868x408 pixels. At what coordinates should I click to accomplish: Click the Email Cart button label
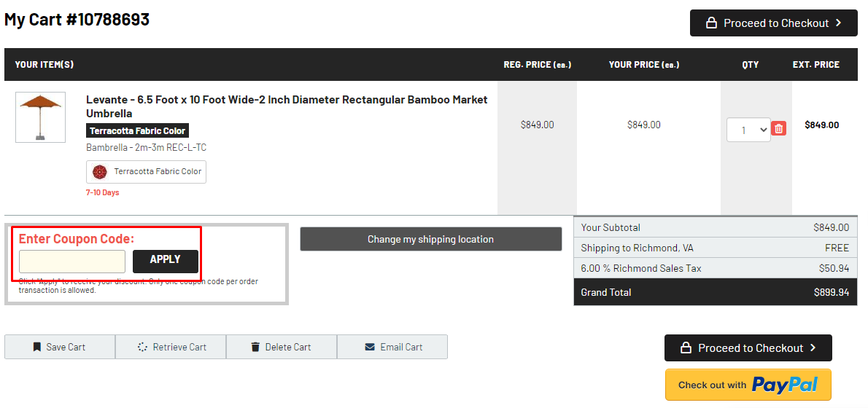coord(400,348)
